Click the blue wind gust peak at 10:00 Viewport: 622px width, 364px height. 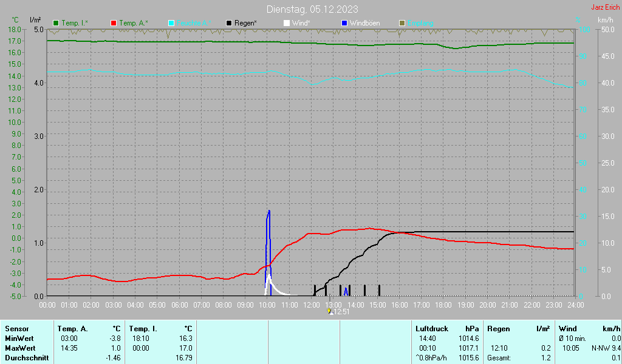point(269,211)
